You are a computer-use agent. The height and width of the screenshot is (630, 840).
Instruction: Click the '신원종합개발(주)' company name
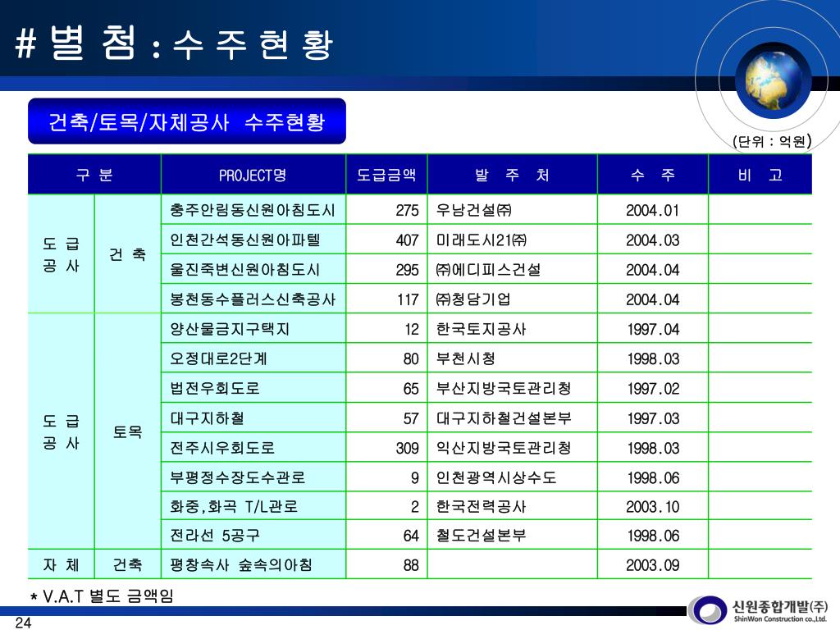tap(779, 606)
